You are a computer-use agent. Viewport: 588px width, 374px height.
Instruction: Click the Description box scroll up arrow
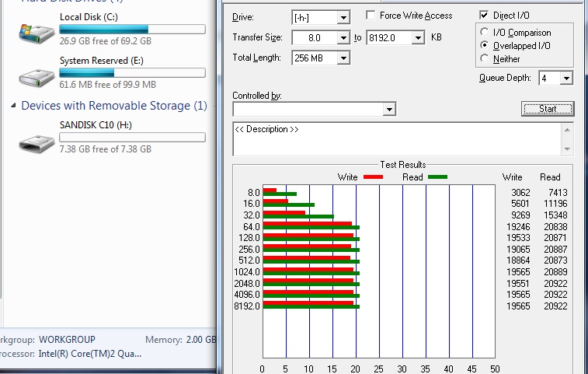click(x=567, y=130)
